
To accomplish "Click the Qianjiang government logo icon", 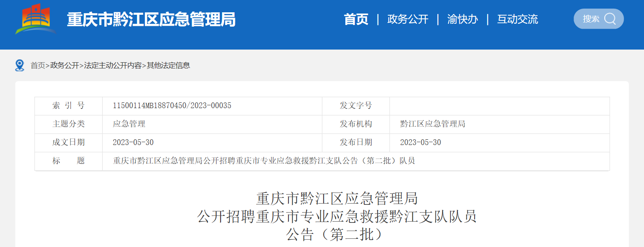I will 36,19.
